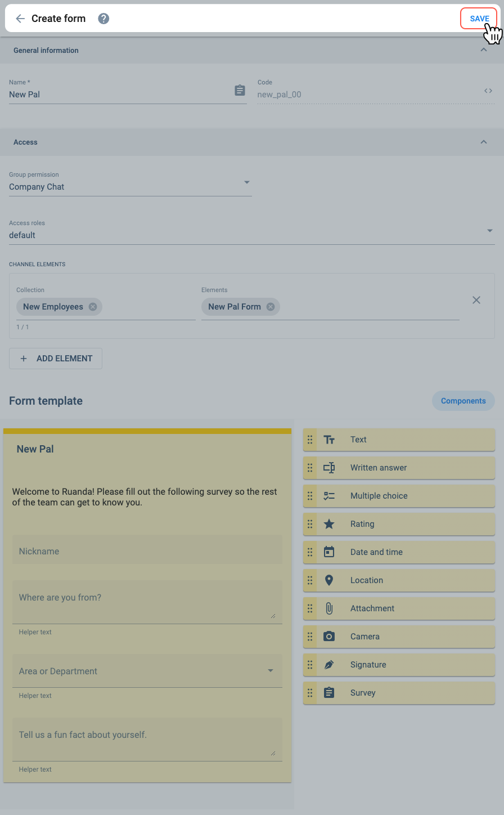
Task: Click into the Nickname input field
Action: (147, 550)
